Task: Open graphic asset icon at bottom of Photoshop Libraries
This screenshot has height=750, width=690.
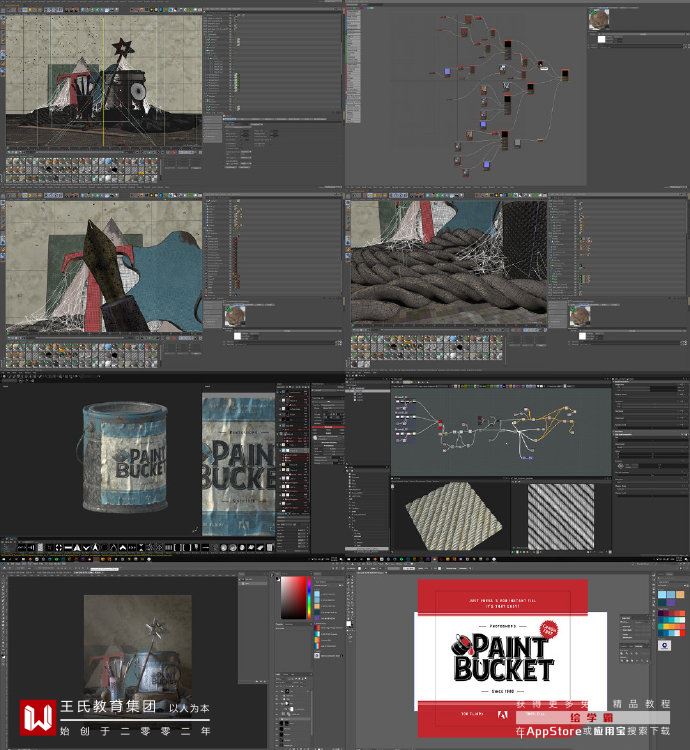Action: click(317, 655)
